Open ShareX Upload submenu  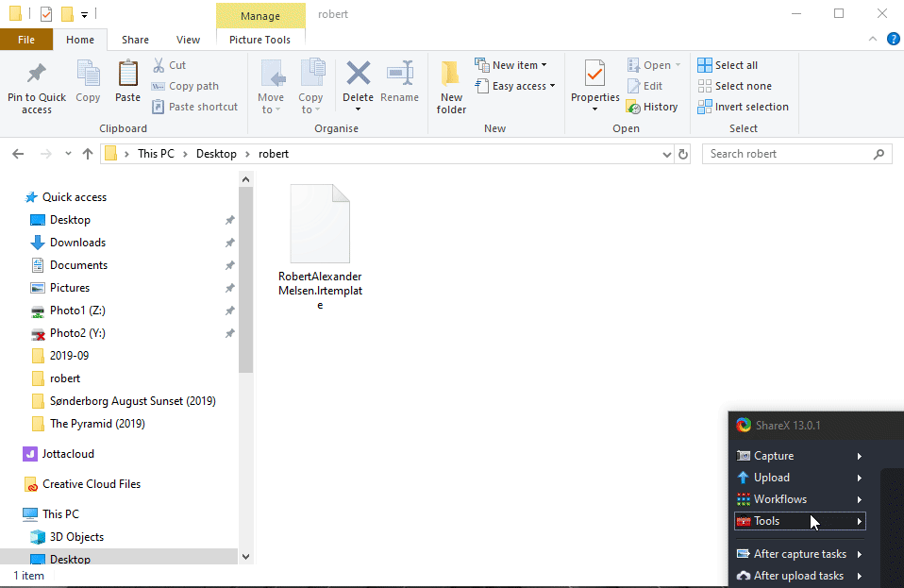pyautogui.click(x=799, y=478)
